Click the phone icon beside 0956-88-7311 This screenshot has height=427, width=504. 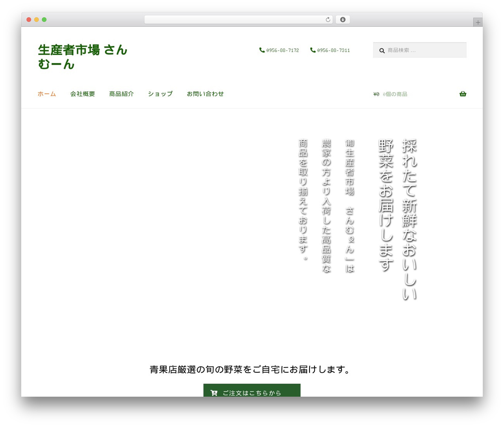(313, 50)
